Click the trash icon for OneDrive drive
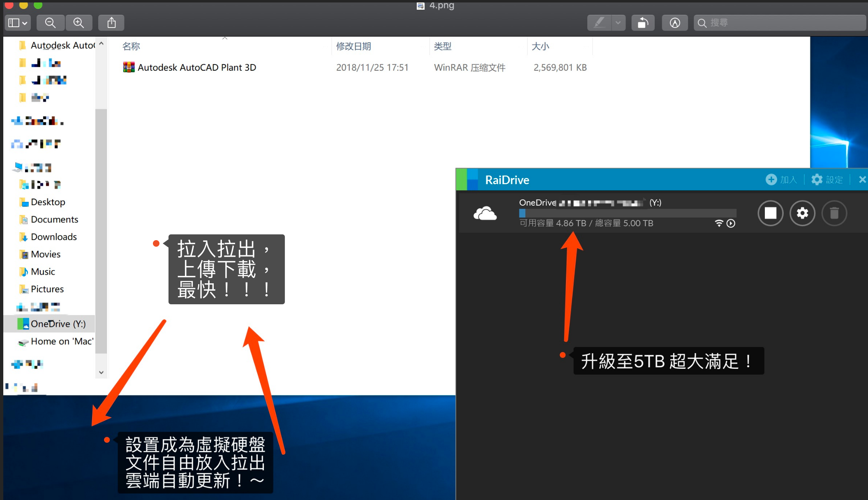868x500 pixels. click(x=834, y=213)
